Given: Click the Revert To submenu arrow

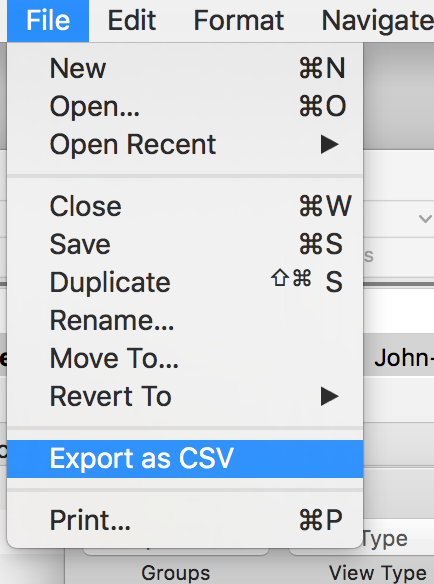Looking at the screenshot, I should (329, 396).
